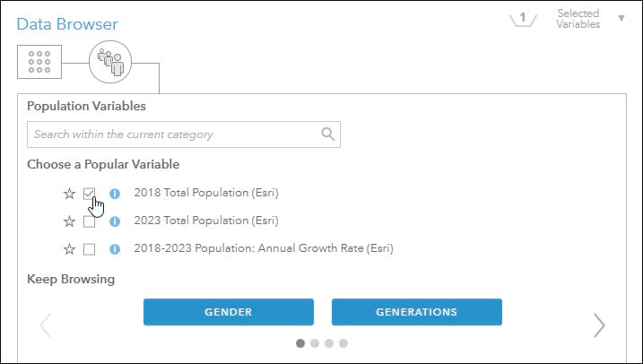Screen dimensions: 643x364
Task: Click the search magnifier icon
Action: 328,134
